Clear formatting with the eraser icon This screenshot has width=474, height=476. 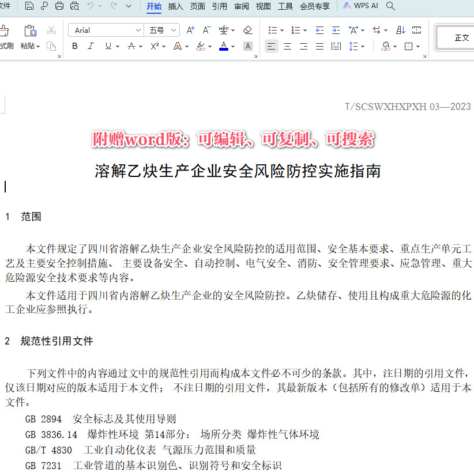247,29
